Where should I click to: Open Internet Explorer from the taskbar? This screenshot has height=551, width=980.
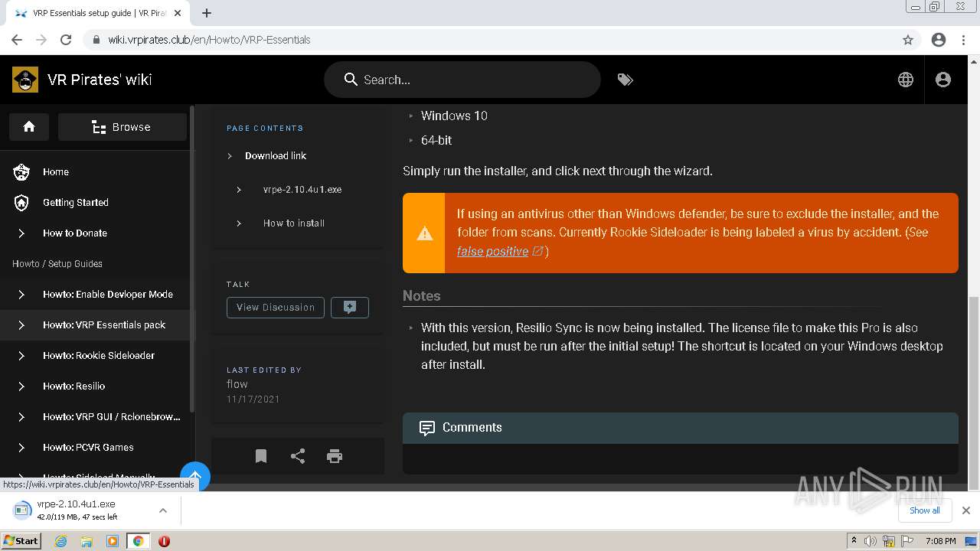pyautogui.click(x=60, y=541)
